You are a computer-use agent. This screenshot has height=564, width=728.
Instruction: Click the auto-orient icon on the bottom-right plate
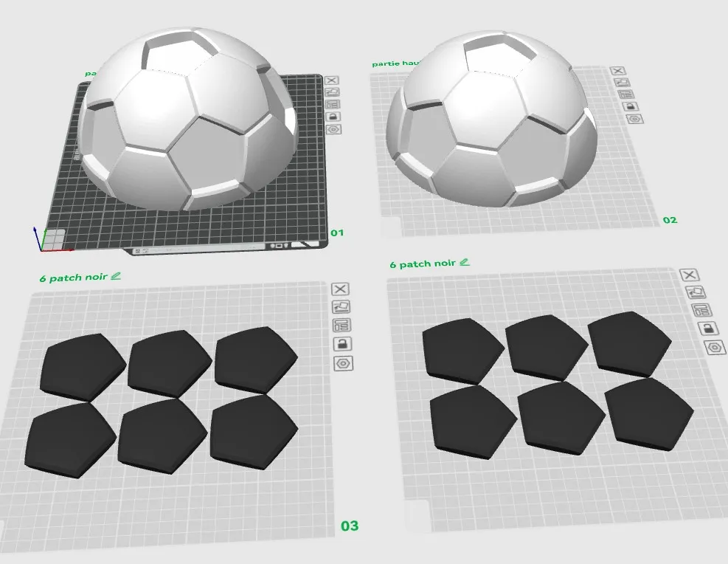point(697,292)
